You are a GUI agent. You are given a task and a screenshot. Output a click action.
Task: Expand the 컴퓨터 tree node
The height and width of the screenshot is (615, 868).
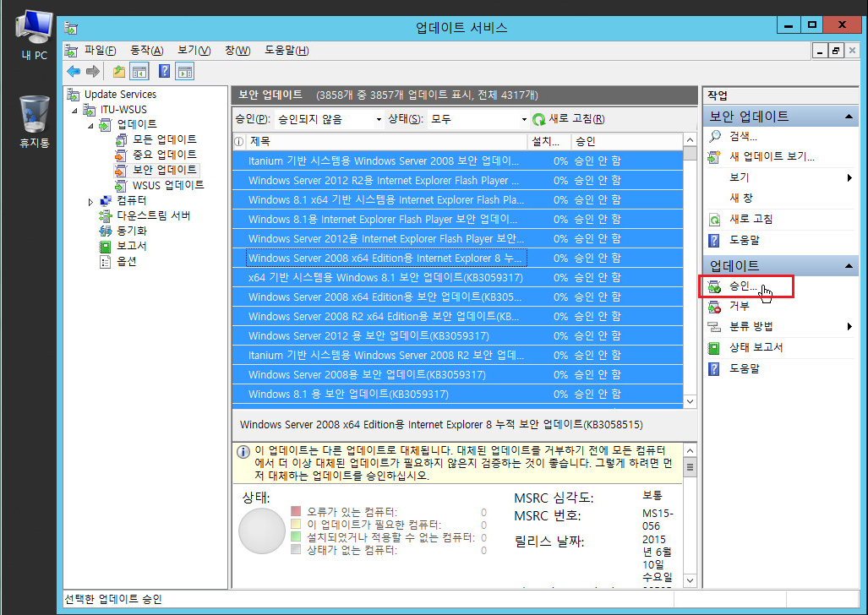(91, 201)
